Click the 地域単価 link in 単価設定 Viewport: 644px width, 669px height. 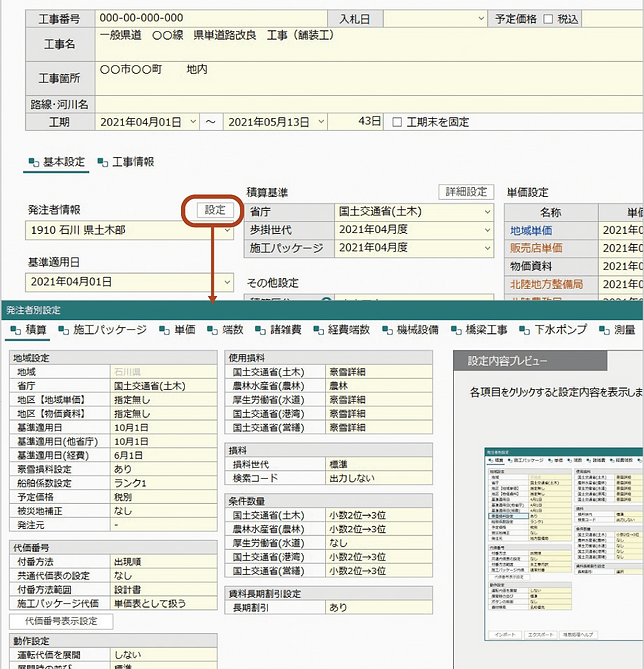point(531,231)
